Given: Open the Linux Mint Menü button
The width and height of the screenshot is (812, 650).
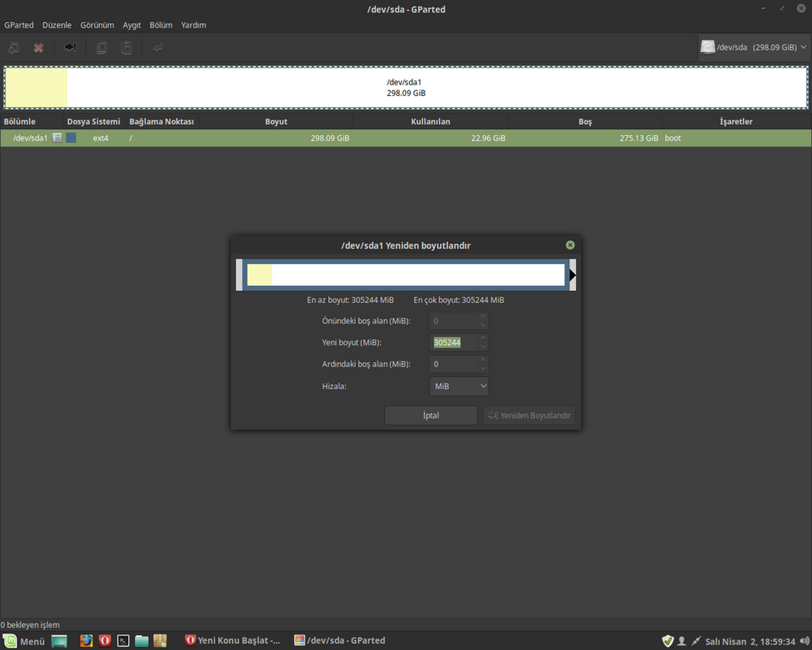Looking at the screenshot, I should 24,641.
